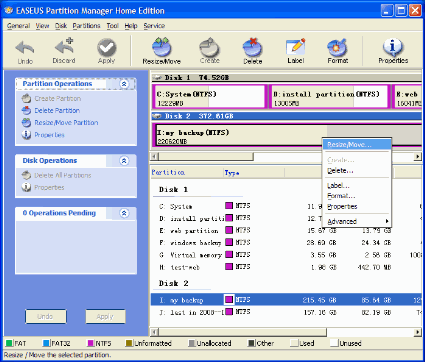The image size is (425, 362).
Task: Collapse the Partition Operations panel
Action: point(124,84)
